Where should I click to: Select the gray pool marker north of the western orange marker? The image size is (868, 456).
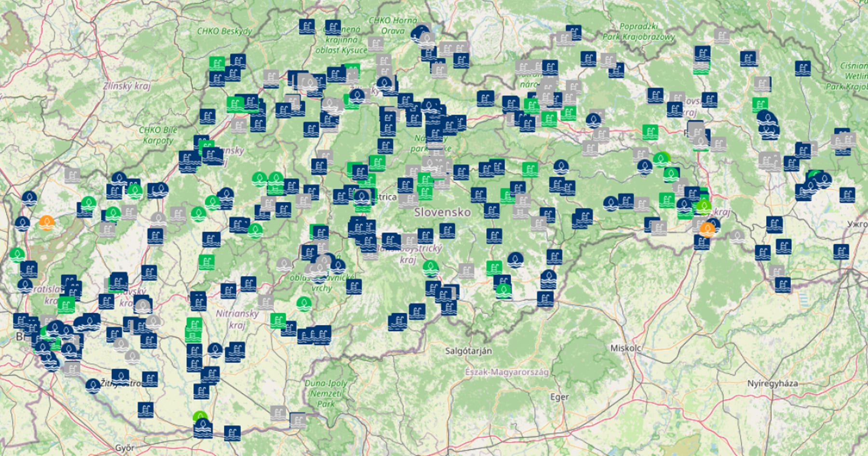(x=72, y=175)
